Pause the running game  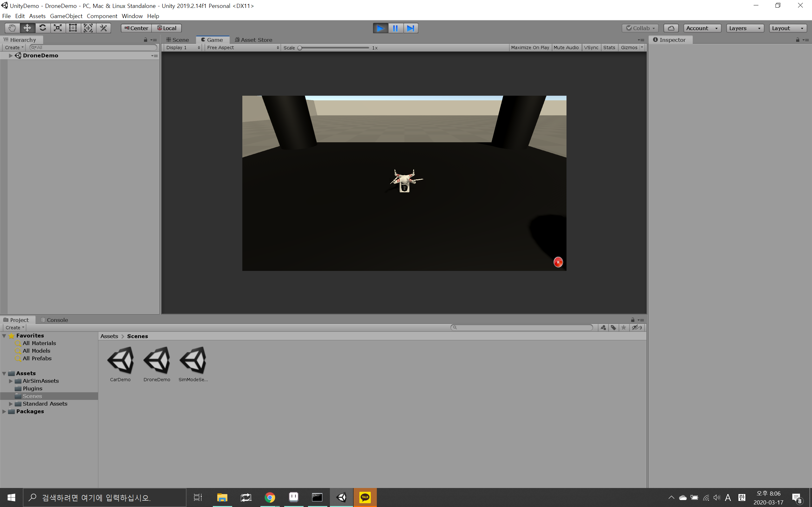coord(395,28)
